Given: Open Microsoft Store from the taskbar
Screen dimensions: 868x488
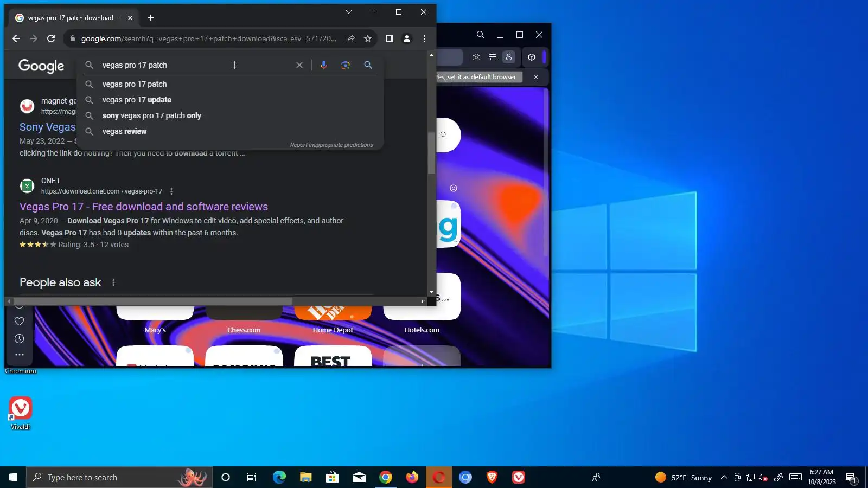Looking at the screenshot, I should point(333,477).
